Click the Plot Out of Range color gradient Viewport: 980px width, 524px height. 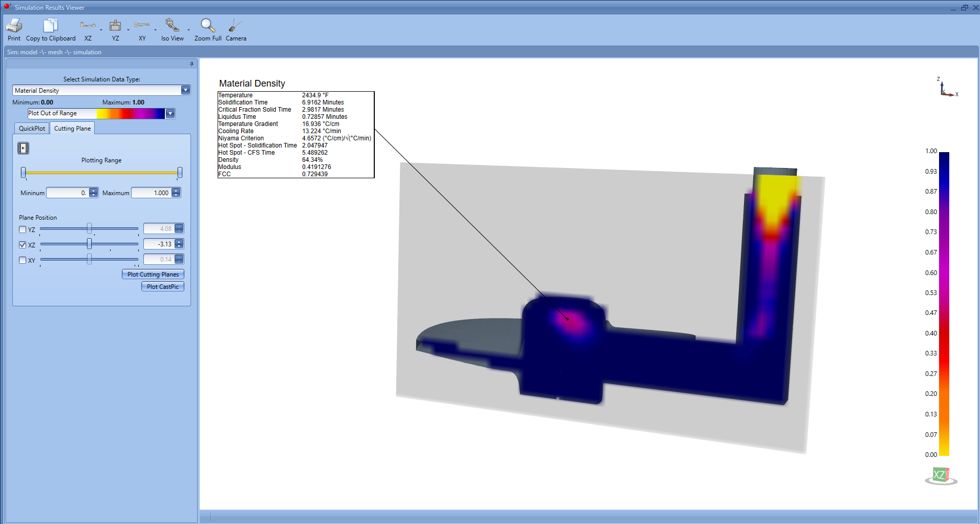131,113
